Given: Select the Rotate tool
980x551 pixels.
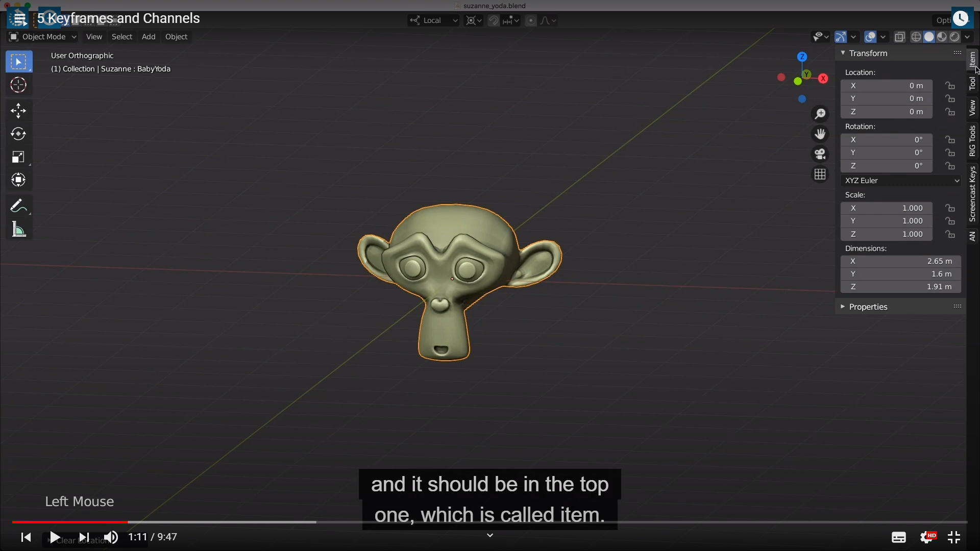Looking at the screenshot, I should [18, 134].
